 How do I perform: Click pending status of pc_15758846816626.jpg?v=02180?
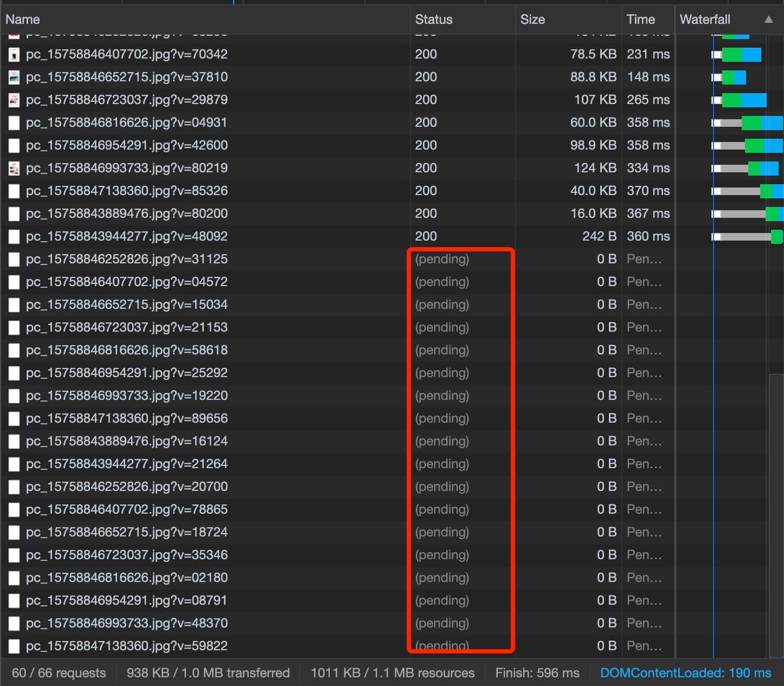(x=442, y=578)
